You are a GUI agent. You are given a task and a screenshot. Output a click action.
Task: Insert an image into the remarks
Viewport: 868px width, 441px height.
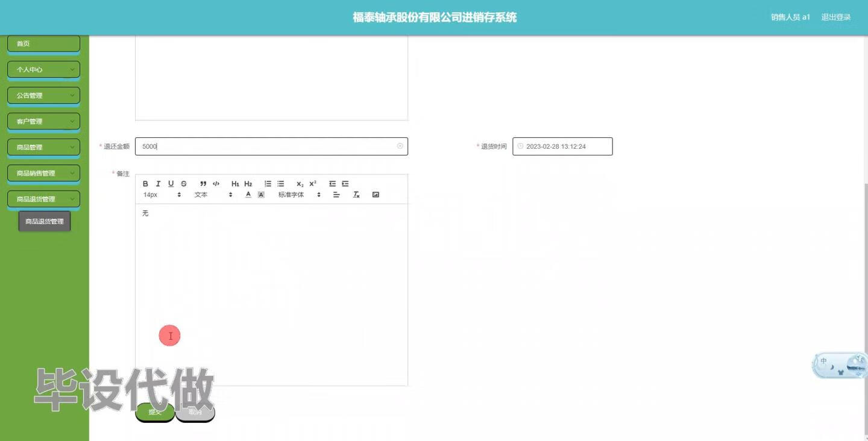(x=376, y=195)
